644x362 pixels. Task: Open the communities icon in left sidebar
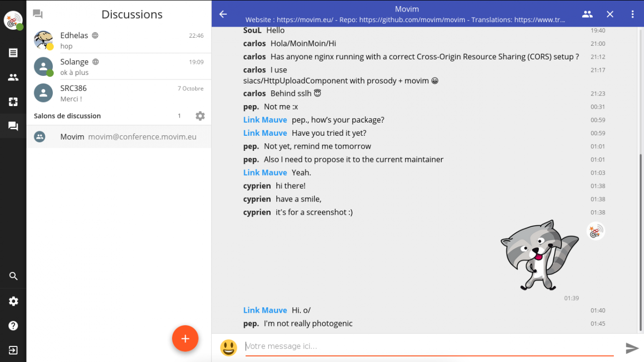pos(13,102)
